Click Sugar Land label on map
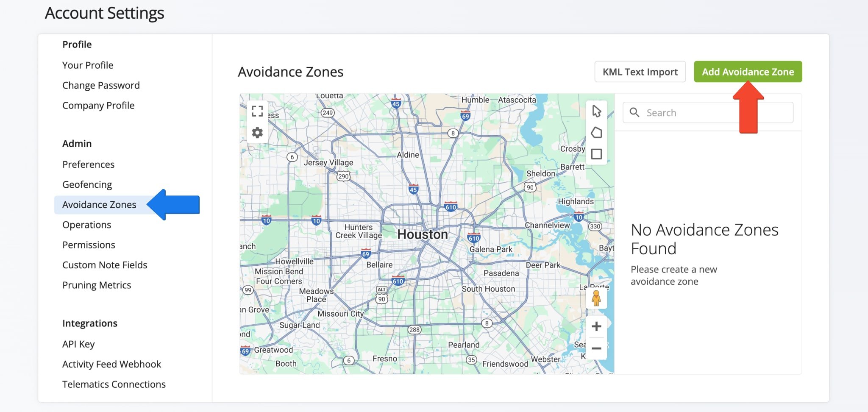 299,325
